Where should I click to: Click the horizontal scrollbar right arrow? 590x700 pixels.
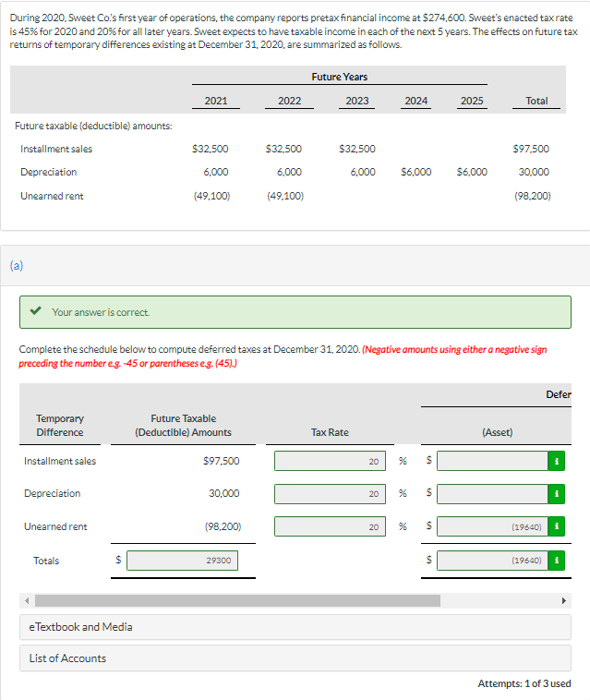(x=563, y=600)
